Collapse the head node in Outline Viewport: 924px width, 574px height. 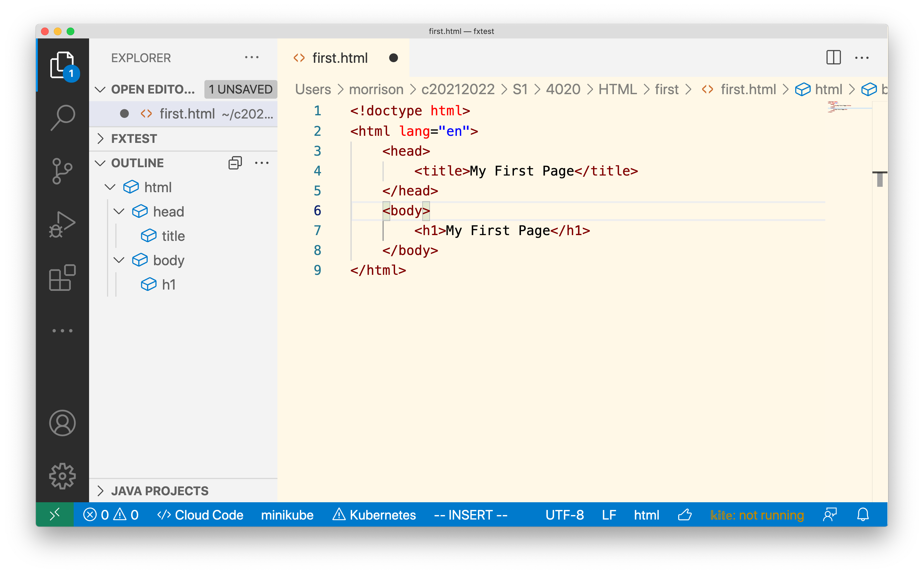click(x=119, y=211)
